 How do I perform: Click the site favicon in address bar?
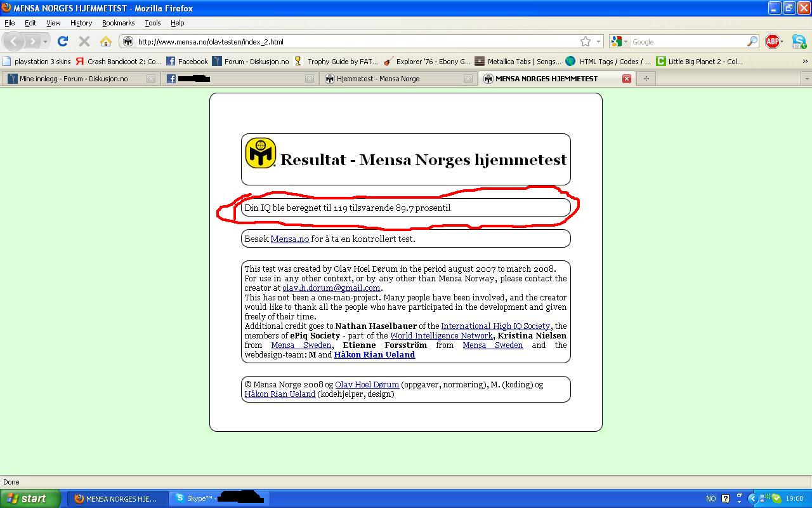pos(128,42)
